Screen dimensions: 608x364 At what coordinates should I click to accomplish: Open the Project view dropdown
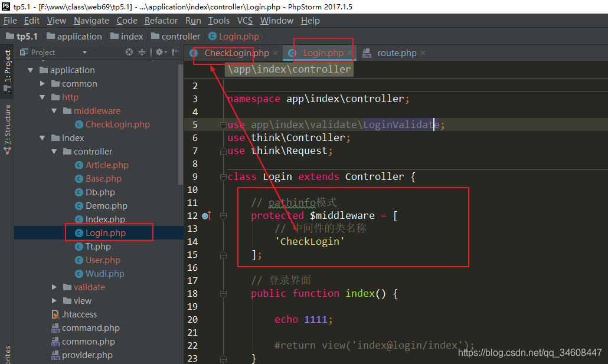[84, 53]
